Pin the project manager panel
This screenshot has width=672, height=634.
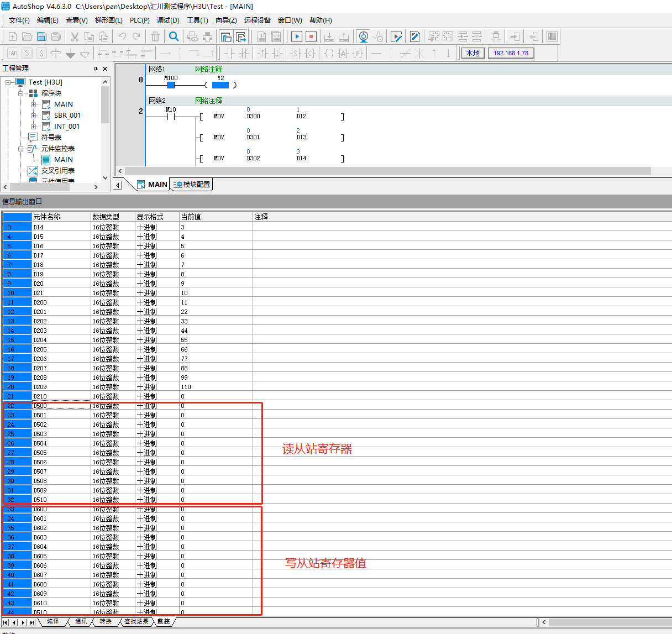click(96, 69)
